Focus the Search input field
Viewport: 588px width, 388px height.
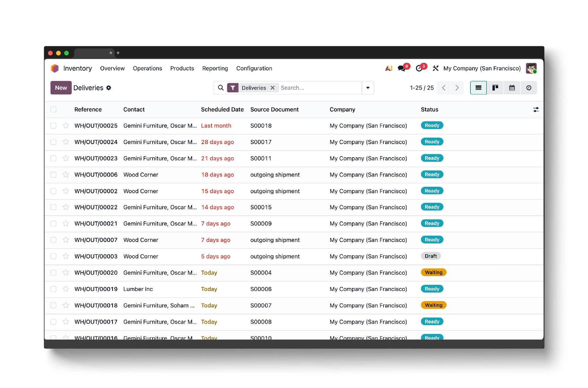click(x=320, y=88)
